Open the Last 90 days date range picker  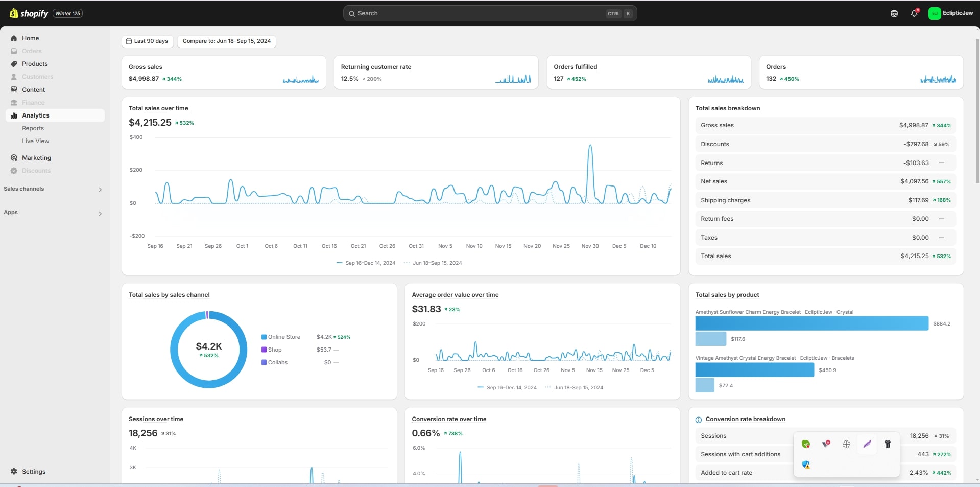coord(147,41)
